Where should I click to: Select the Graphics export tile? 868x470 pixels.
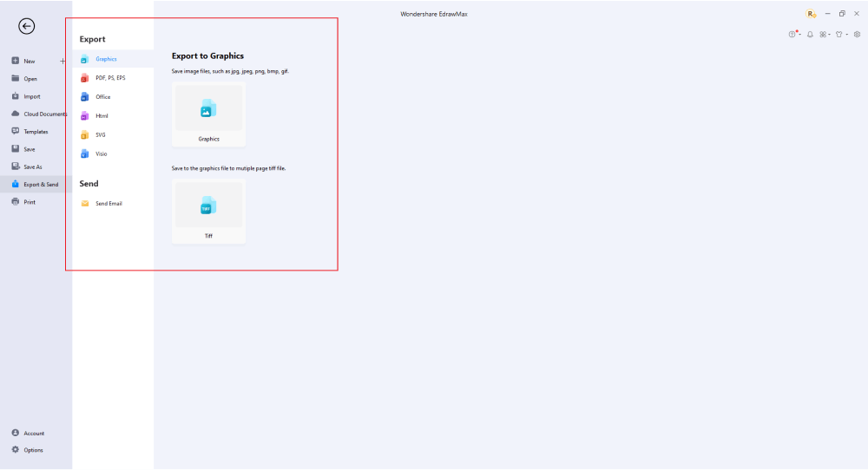(208, 114)
